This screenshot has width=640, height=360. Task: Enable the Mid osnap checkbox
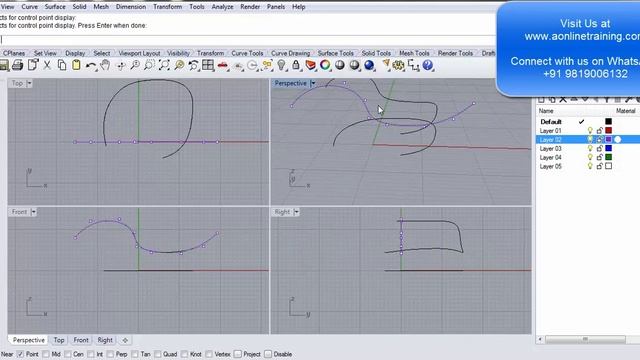pos(46,354)
